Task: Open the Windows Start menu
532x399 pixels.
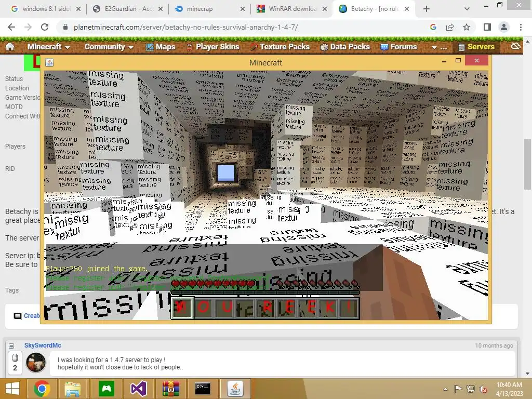Action: click(12, 389)
